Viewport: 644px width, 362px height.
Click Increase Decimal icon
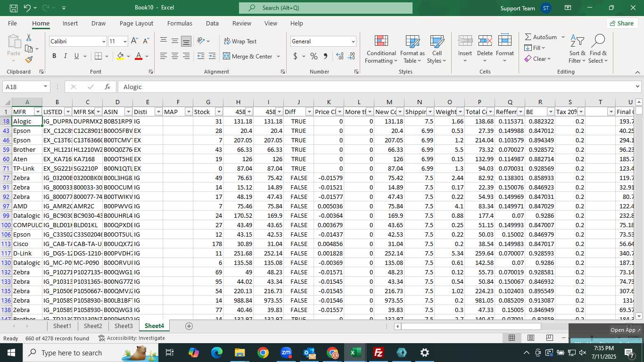340,56
